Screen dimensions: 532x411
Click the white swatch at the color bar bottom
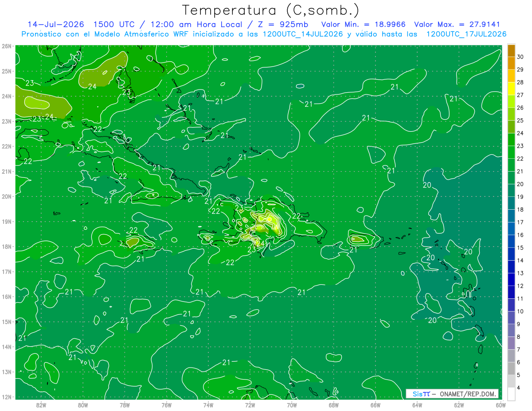[511, 394]
